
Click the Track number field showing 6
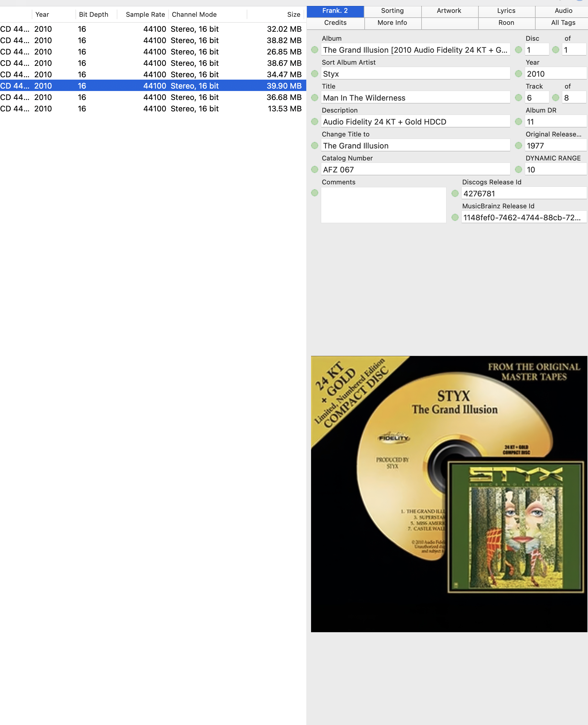coord(537,98)
